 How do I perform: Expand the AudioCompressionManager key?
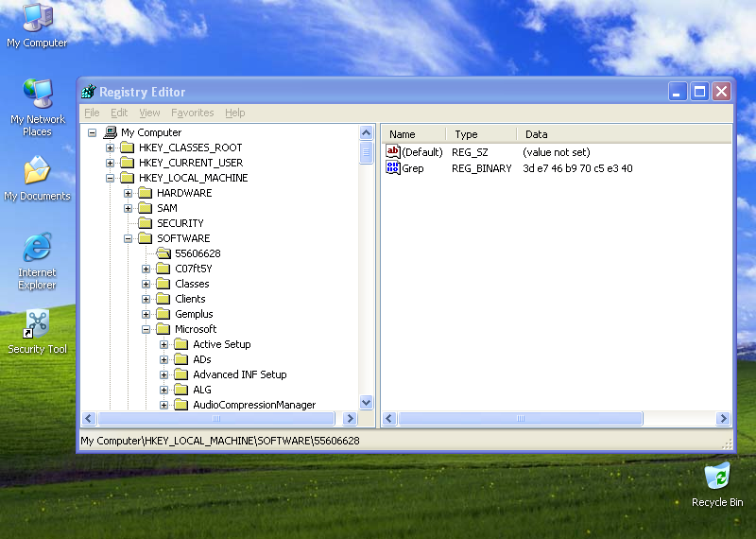(x=163, y=405)
